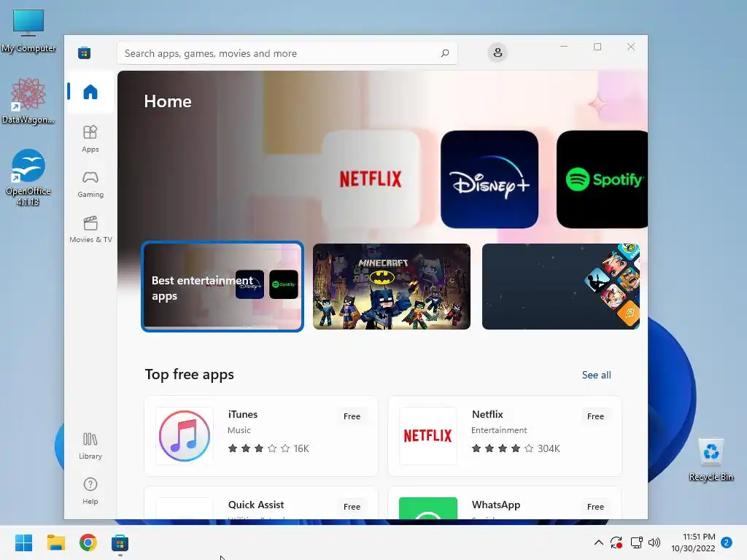Image resolution: width=747 pixels, height=560 pixels.
Task: Open the Windows Start menu
Action: [23, 542]
